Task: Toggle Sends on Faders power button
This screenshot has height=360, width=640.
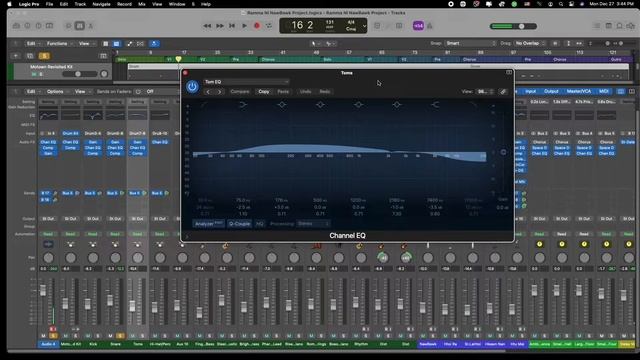Action: pyautogui.click(x=138, y=91)
